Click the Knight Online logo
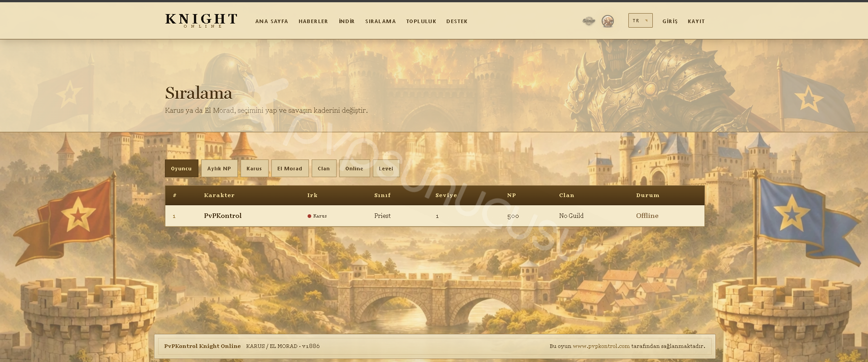This screenshot has width=868, height=362. point(201,20)
